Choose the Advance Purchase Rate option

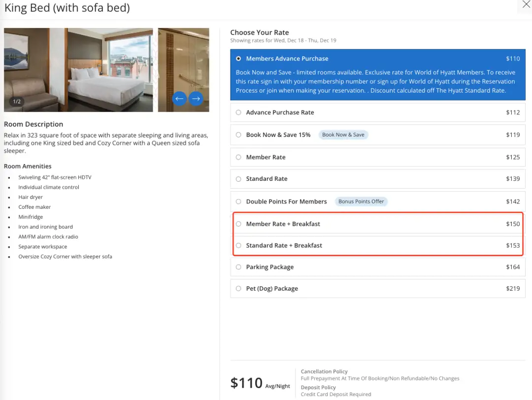point(238,112)
